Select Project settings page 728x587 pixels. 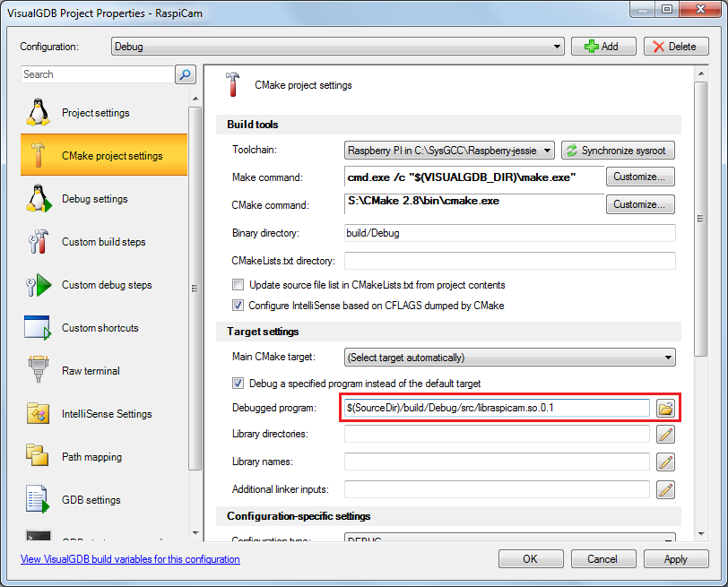pos(104,112)
